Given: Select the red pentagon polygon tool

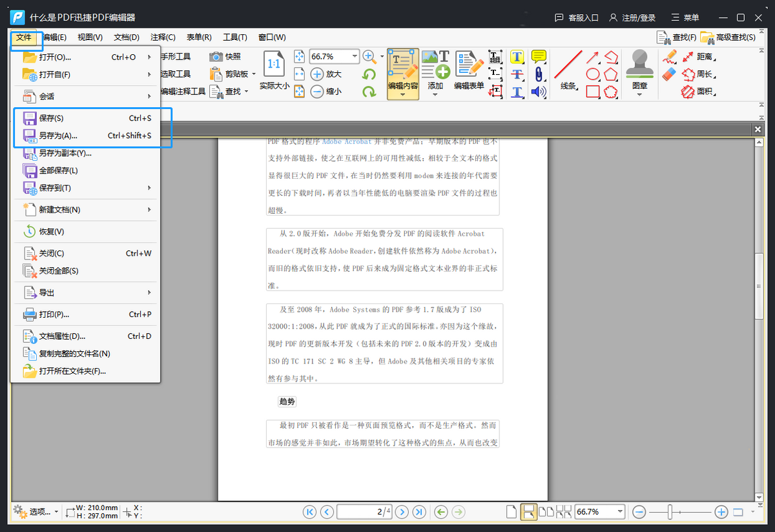Looking at the screenshot, I should (x=610, y=74).
